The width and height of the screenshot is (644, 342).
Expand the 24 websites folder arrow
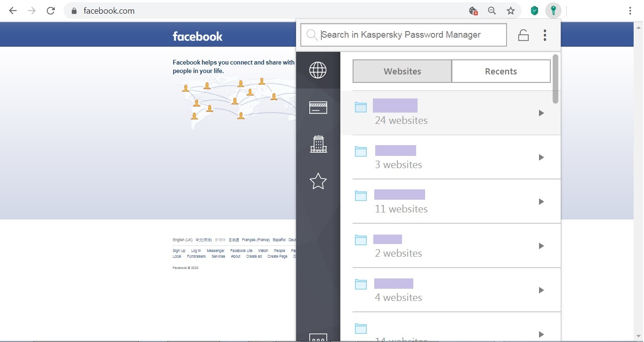(541, 113)
